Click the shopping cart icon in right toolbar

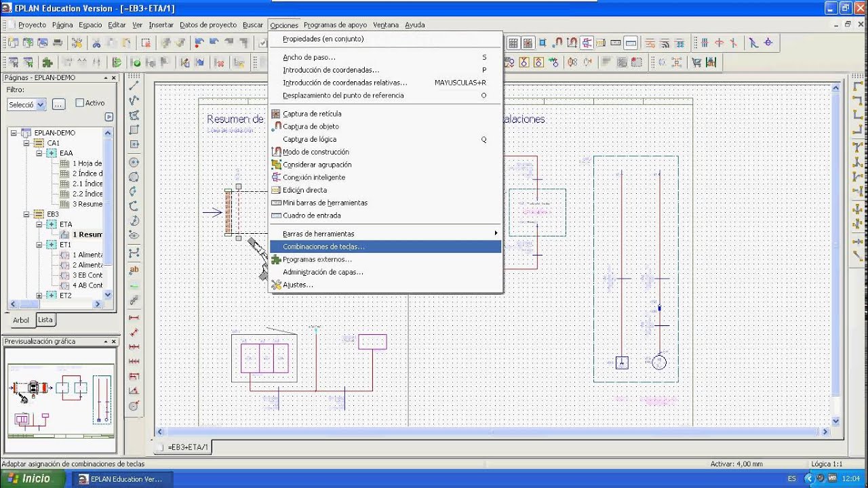point(696,62)
